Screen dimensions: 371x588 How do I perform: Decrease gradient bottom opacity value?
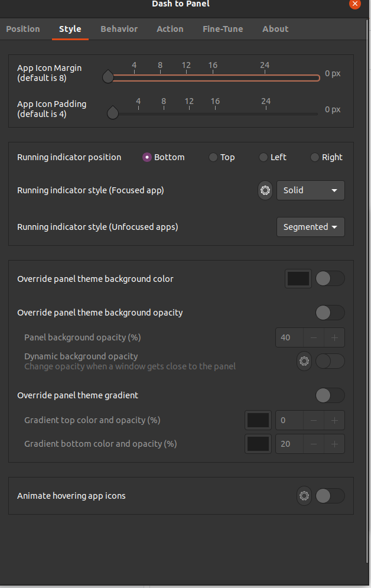pos(314,444)
